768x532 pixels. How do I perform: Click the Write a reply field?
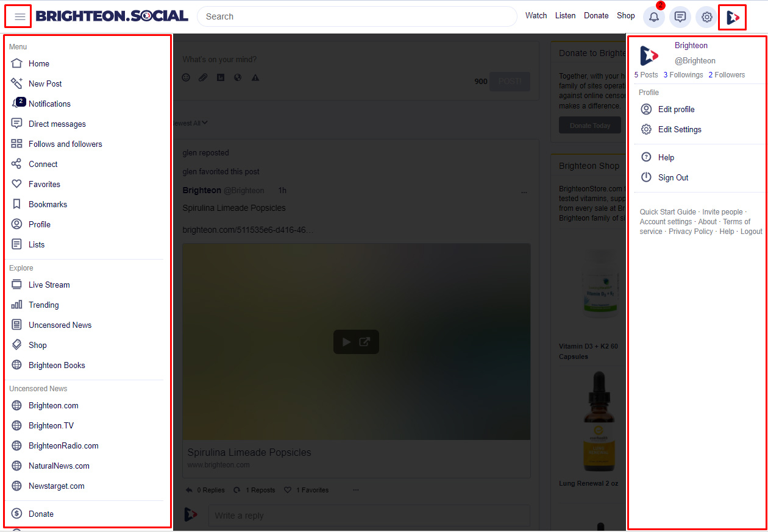[369, 516]
